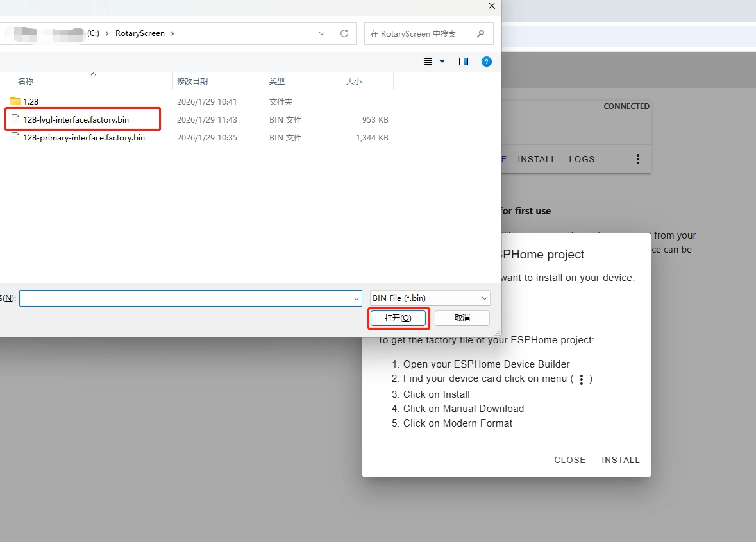Click the INSTALL tab on the device card

pos(537,159)
